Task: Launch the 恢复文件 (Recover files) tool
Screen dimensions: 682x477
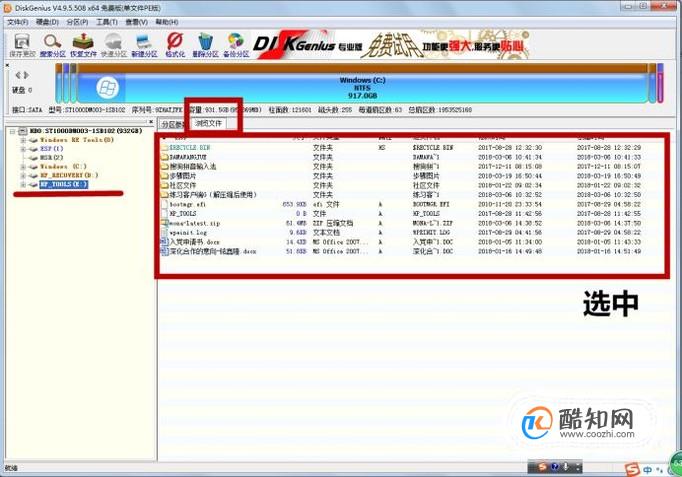Action: 83,45
